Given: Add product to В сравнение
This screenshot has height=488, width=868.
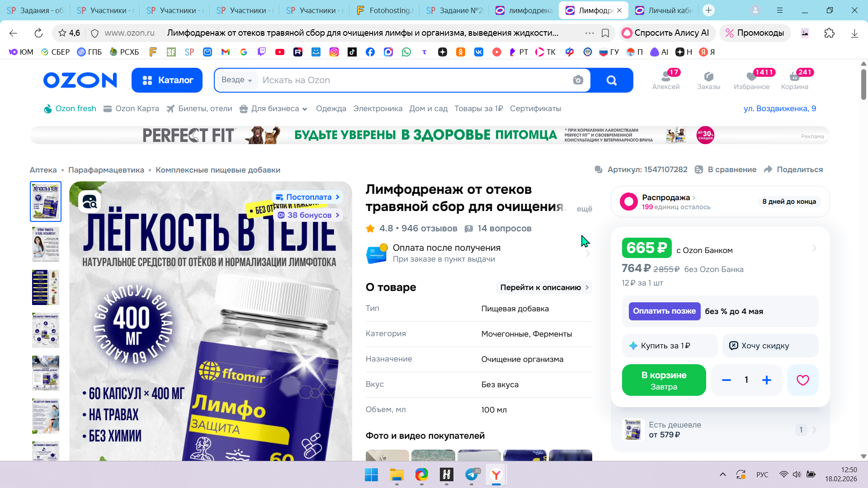Looking at the screenshot, I should (x=726, y=169).
